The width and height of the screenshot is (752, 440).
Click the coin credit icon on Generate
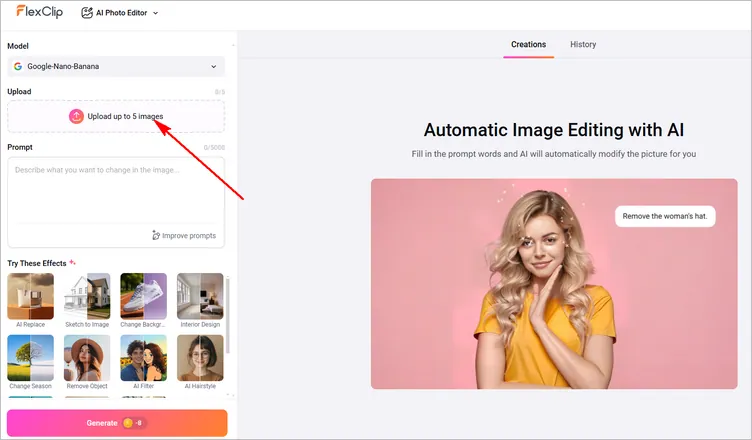[128, 423]
